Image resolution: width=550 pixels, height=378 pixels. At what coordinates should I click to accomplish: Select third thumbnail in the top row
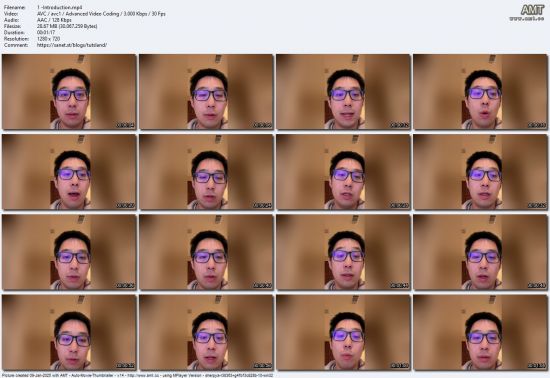[x=343, y=92]
